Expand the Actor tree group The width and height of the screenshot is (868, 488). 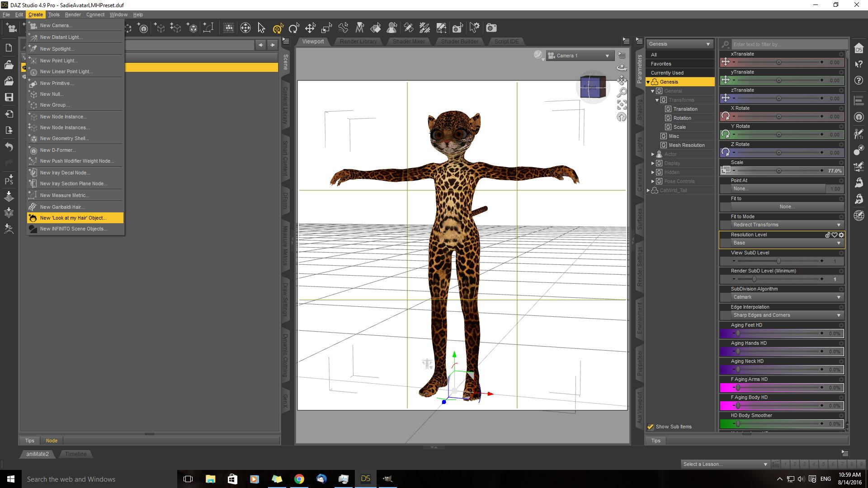pyautogui.click(x=653, y=155)
